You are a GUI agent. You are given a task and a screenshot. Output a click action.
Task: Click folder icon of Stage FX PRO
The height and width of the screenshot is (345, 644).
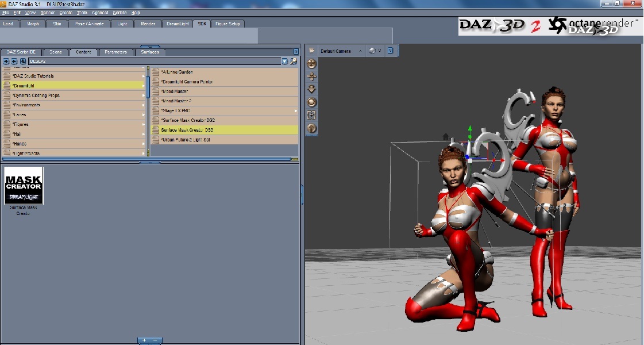156,110
